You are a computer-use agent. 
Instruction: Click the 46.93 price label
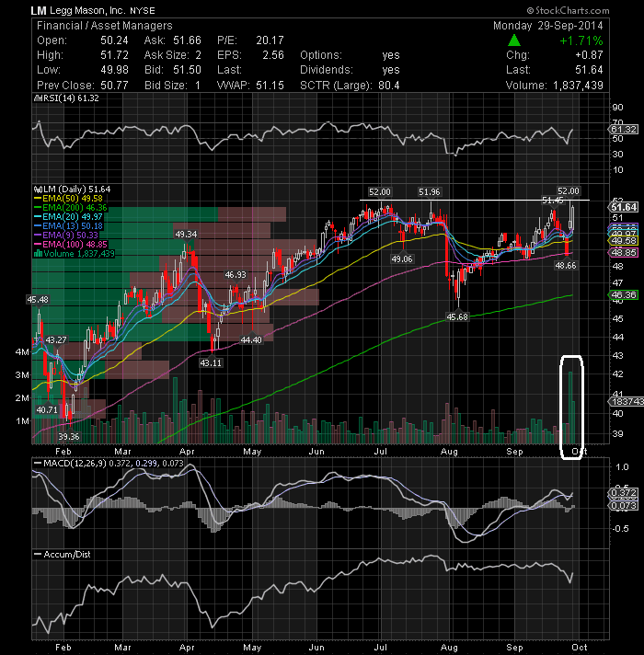(x=236, y=275)
